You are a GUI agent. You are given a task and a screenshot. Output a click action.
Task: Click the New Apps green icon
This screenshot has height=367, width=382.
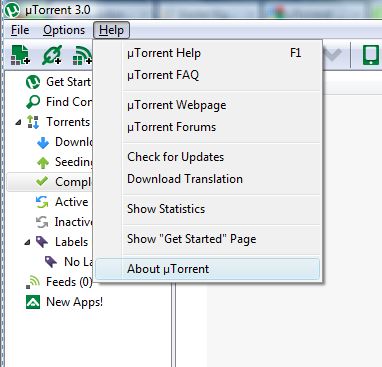[x=33, y=302]
